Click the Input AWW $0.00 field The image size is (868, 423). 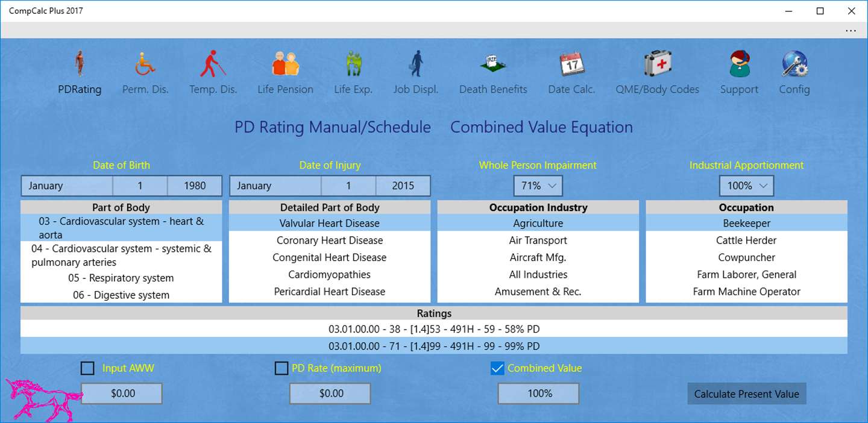122,393
